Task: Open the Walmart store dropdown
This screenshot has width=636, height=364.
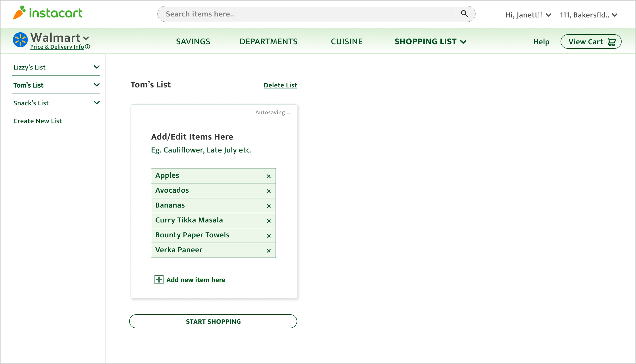Action: (86, 38)
